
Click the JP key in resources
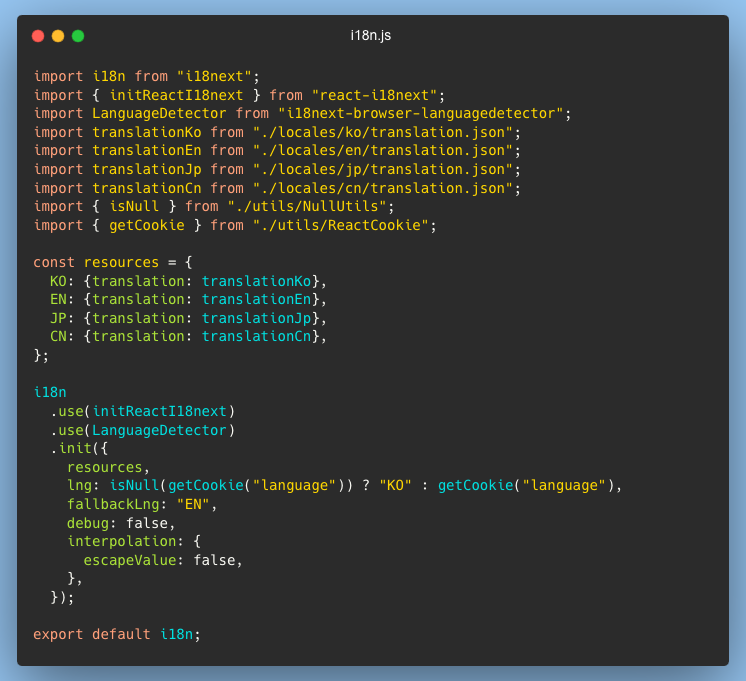tap(58, 318)
